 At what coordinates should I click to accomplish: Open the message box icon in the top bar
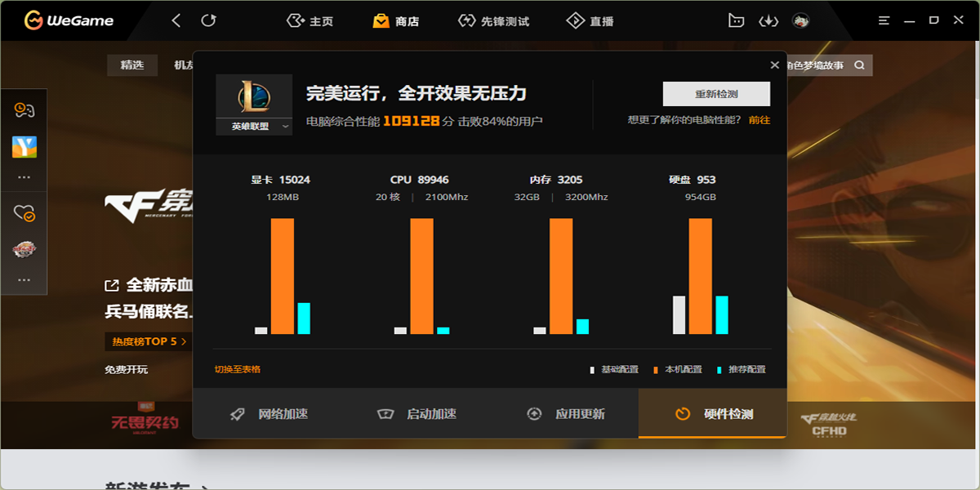pyautogui.click(x=736, y=20)
